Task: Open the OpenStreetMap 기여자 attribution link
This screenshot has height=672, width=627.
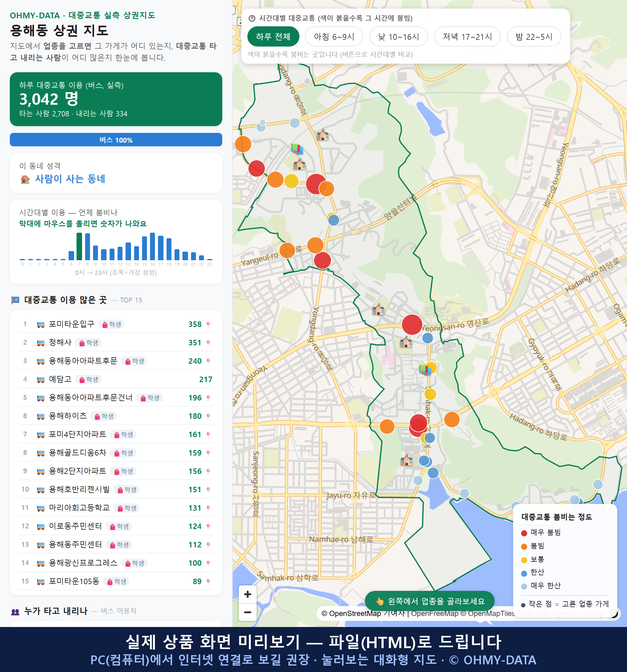Action: 363,614
